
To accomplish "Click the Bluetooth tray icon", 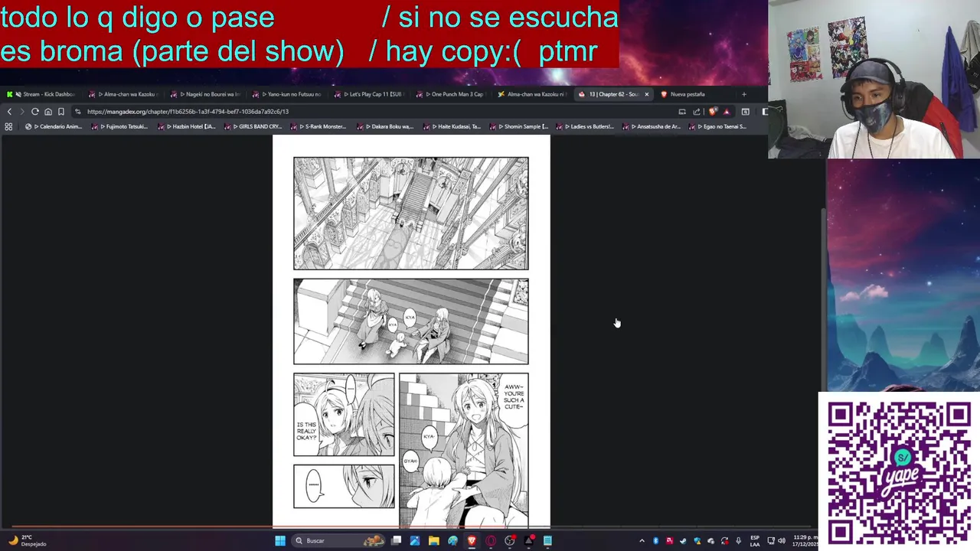I will point(655,541).
